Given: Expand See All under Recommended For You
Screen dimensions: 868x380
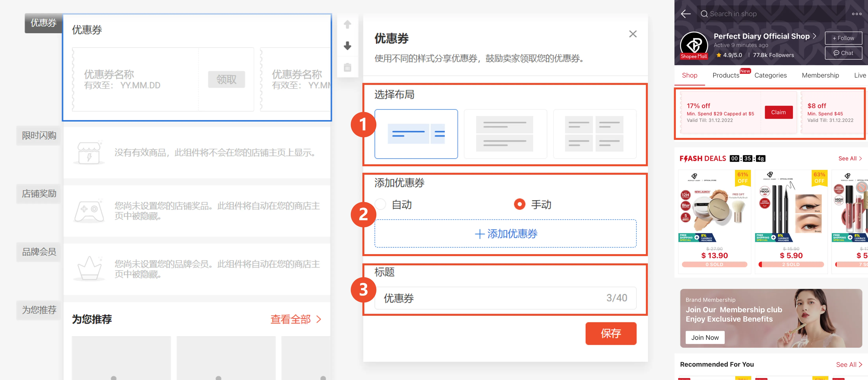Looking at the screenshot, I should coord(849,364).
